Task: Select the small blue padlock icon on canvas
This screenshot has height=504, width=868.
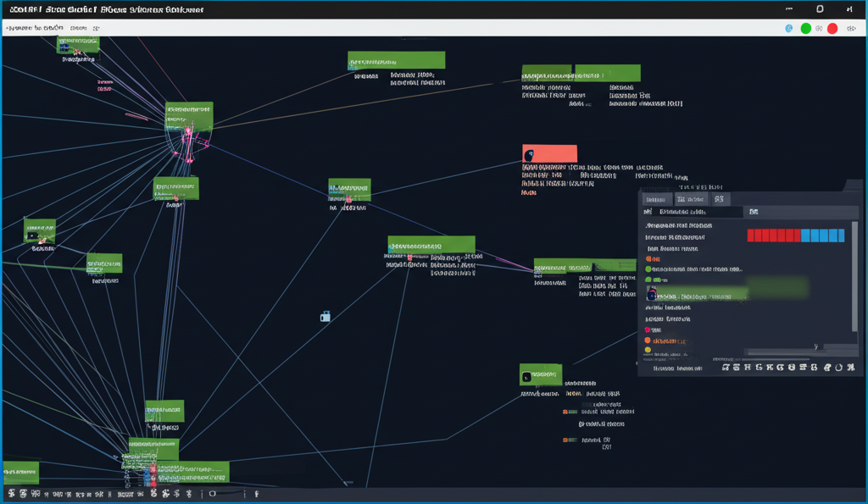Action: (325, 316)
